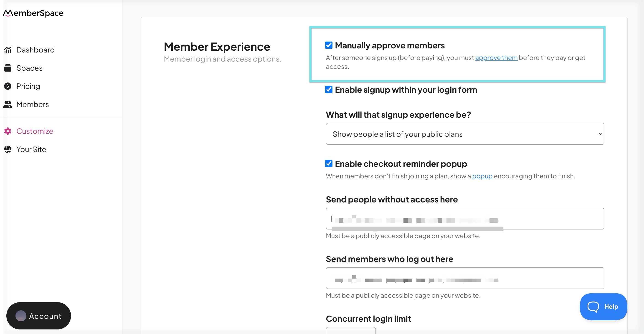
Task: Click the Members people icon
Action: tap(8, 104)
